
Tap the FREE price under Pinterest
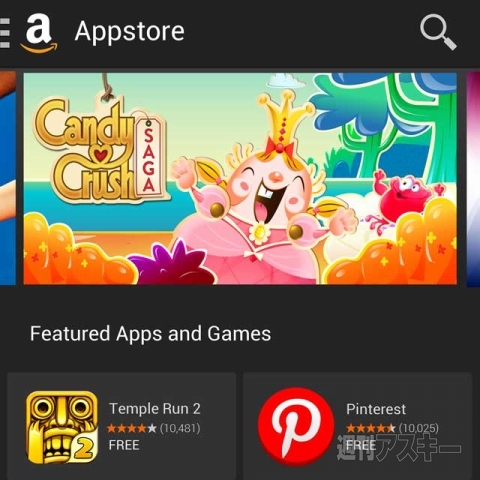coord(361,445)
